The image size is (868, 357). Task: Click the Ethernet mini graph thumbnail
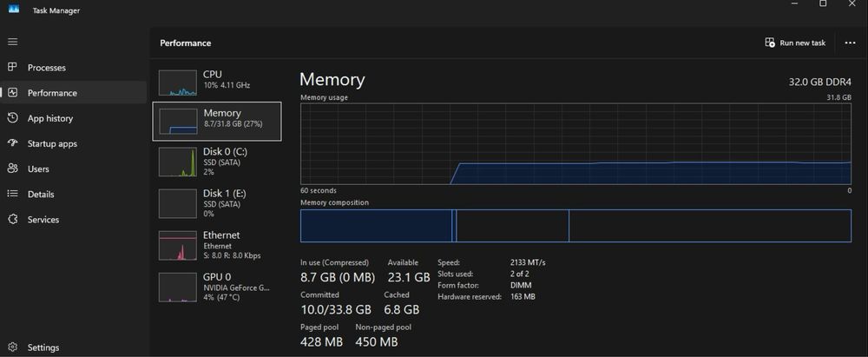(178, 246)
